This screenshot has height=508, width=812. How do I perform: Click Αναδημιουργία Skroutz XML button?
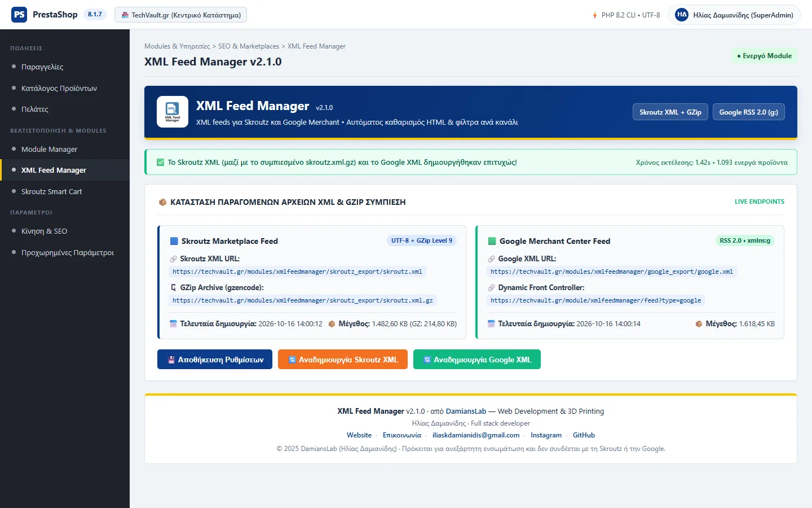click(x=343, y=360)
